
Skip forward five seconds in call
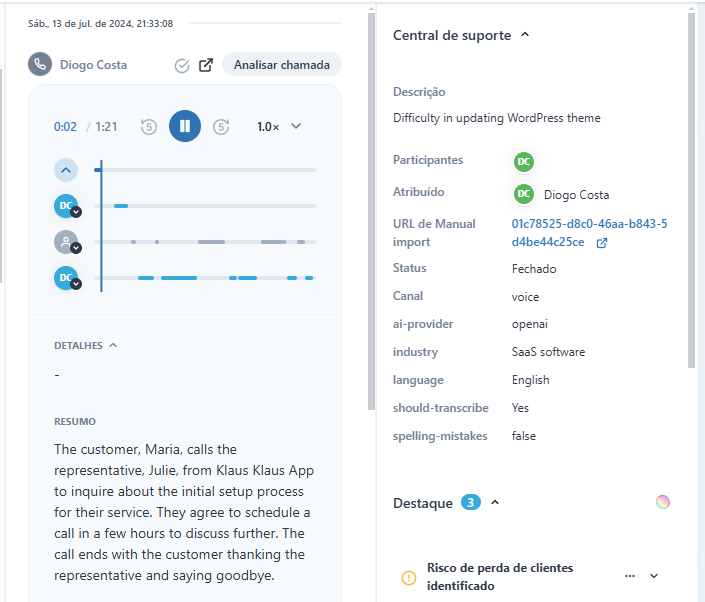pyautogui.click(x=221, y=127)
